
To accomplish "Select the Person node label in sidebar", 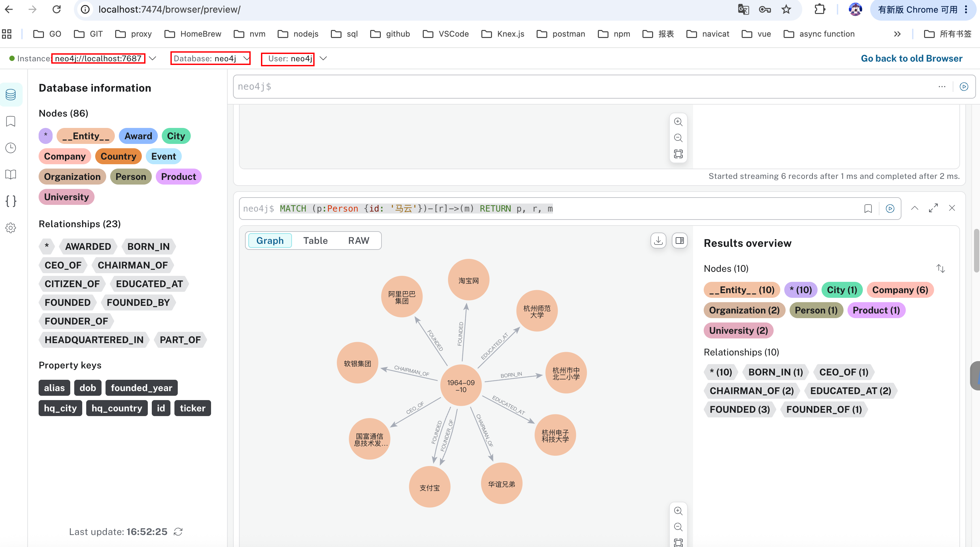I will (x=131, y=177).
